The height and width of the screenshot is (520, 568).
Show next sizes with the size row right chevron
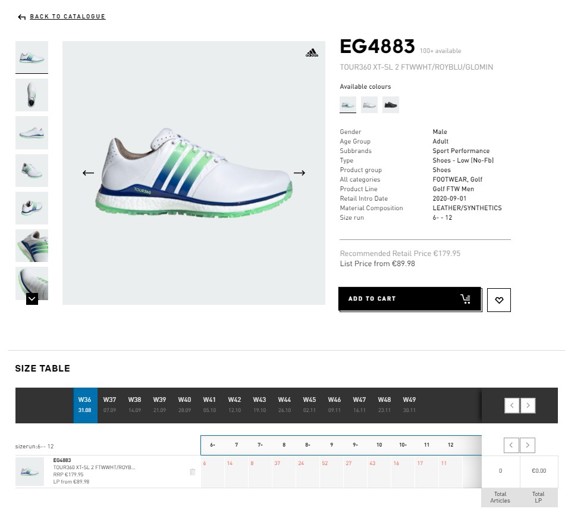pyautogui.click(x=527, y=445)
